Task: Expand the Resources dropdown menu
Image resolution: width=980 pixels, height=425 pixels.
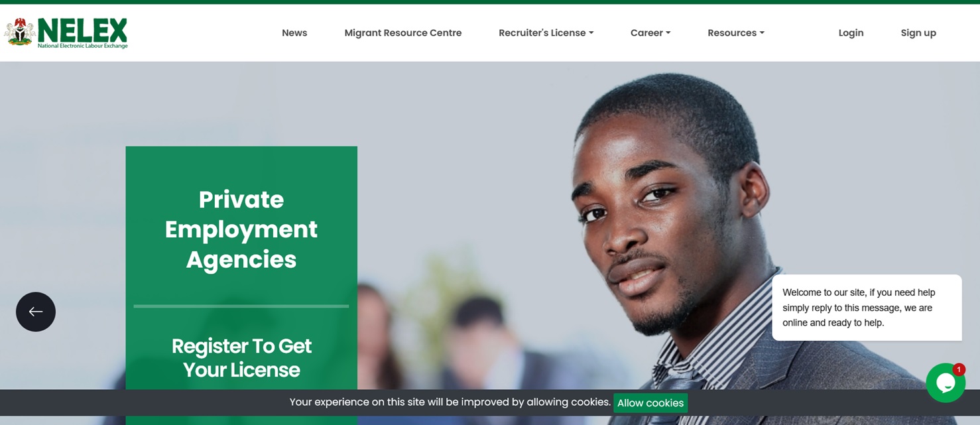Action: tap(736, 32)
